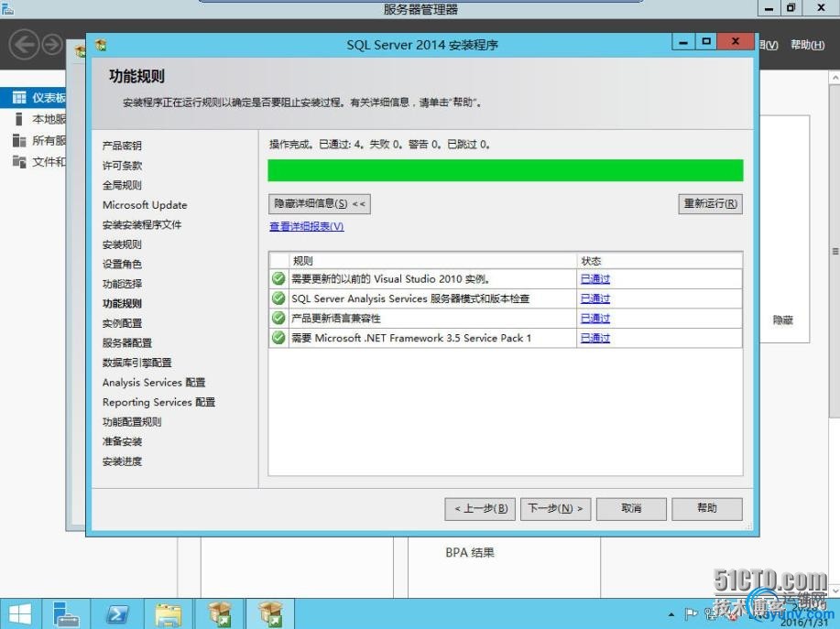Select 功能选择 step in sidebar
The image size is (840, 629).
pos(122,284)
